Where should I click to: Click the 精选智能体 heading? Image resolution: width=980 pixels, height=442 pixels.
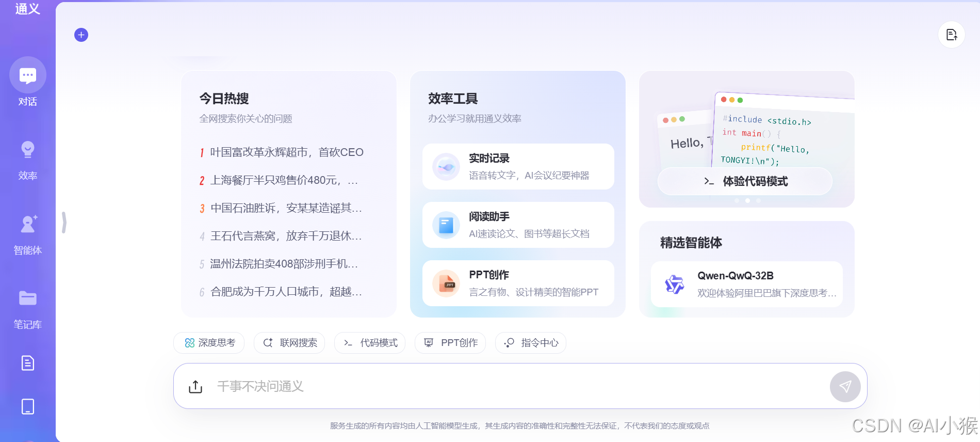click(691, 243)
